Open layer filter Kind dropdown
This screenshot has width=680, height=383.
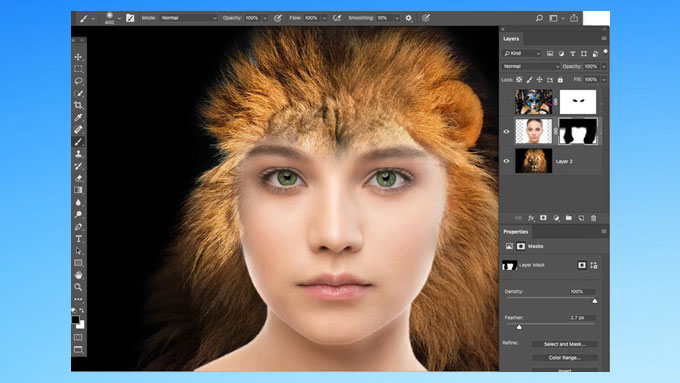point(522,53)
